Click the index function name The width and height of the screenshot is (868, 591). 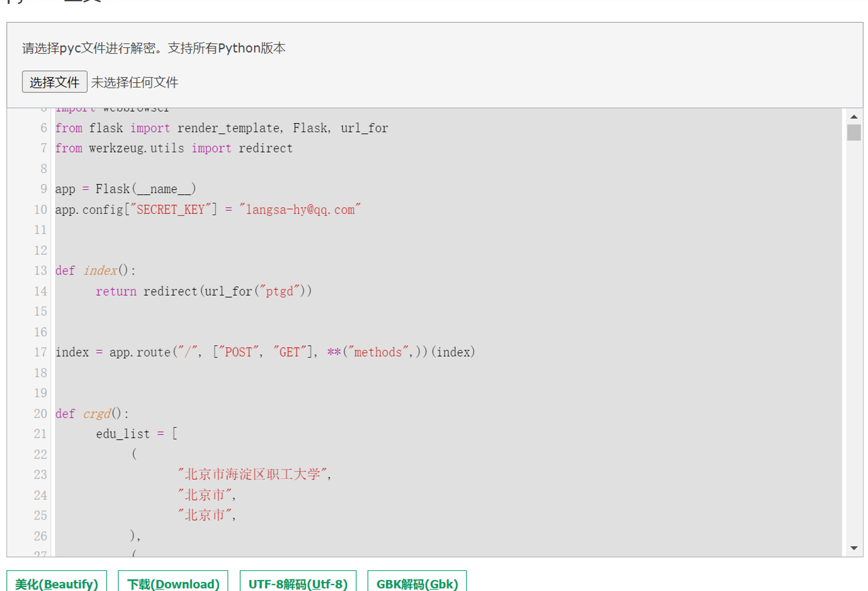point(100,270)
